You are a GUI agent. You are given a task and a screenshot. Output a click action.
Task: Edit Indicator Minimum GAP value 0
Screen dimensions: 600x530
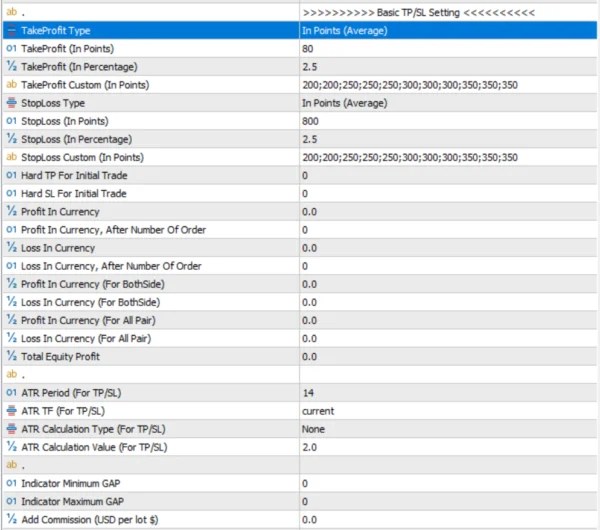point(448,483)
